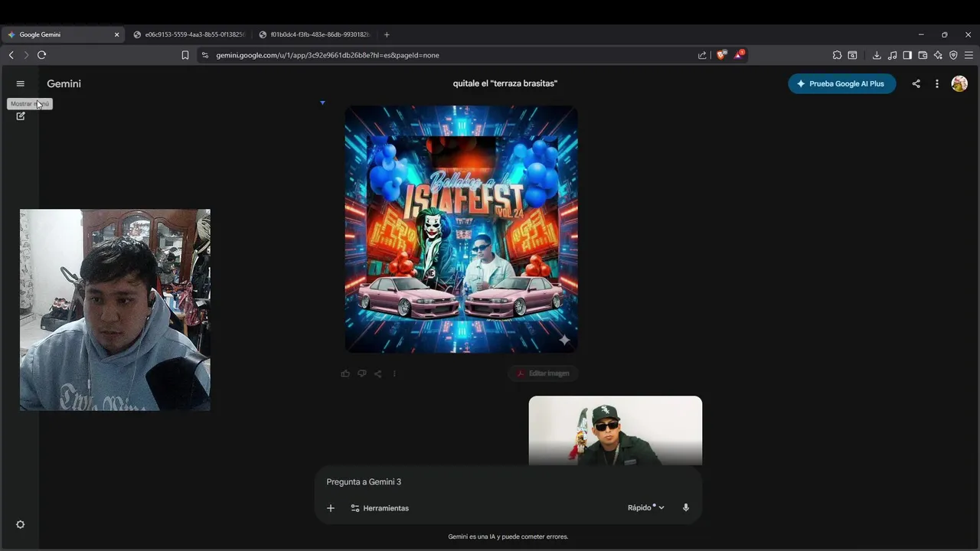Switch to the e06c9153 tab
The width and height of the screenshot is (980, 551).
click(189, 34)
